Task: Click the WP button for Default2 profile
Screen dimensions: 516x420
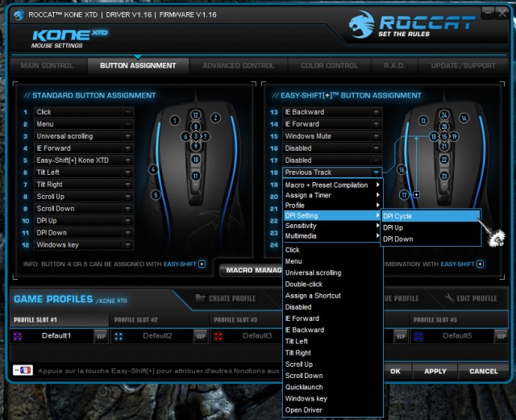Action: point(201,336)
